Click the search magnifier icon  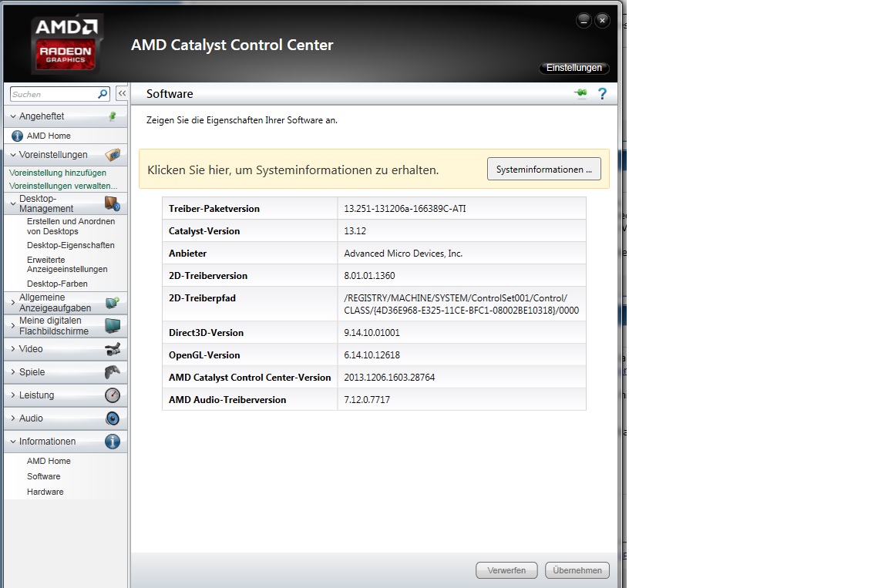click(x=103, y=94)
